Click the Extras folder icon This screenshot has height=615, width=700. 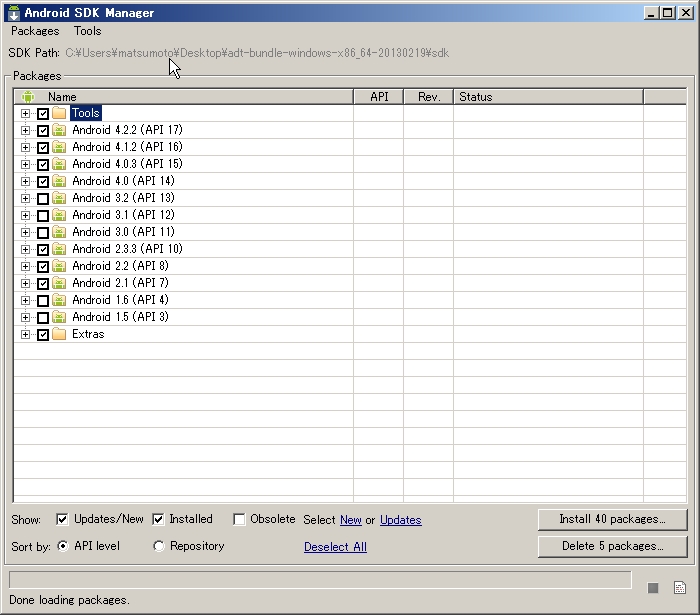pyautogui.click(x=59, y=334)
